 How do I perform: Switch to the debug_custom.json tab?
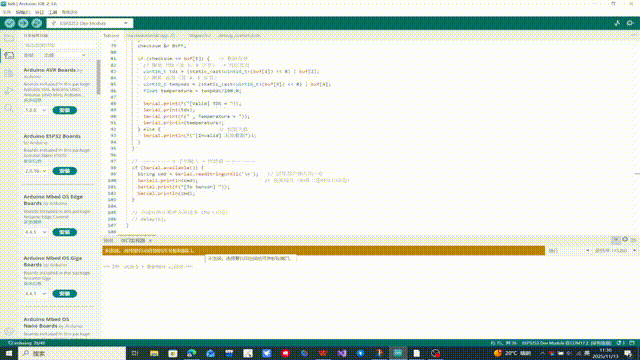(239, 36)
